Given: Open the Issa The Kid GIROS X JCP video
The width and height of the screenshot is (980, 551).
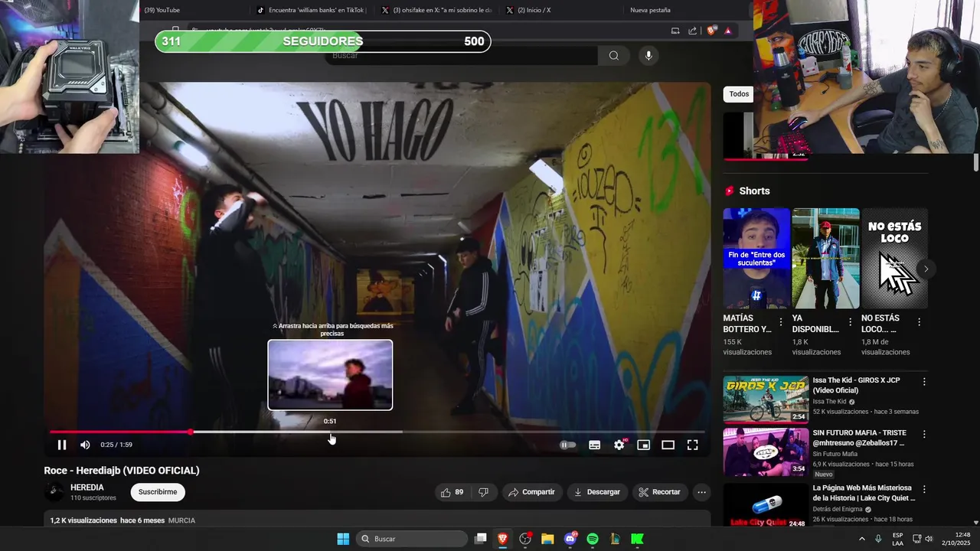Looking at the screenshot, I should click(856, 385).
